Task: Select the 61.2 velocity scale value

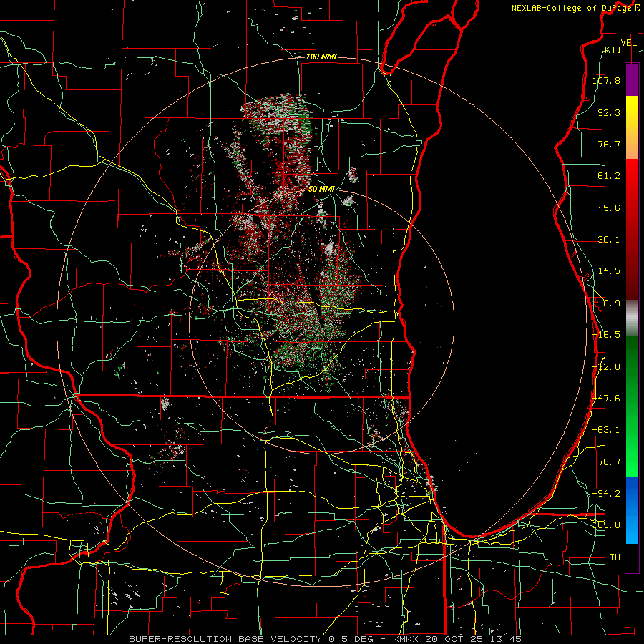Action: [x=609, y=176]
